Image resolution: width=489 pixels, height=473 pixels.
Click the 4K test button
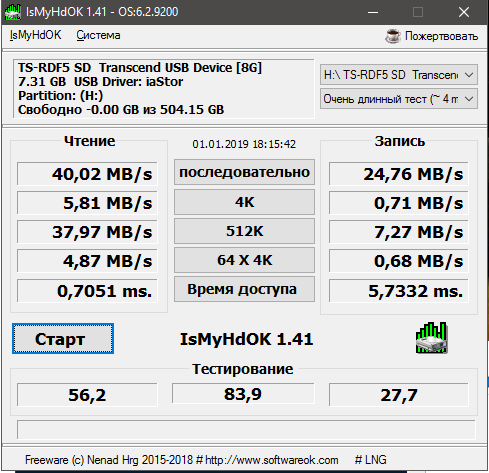[x=244, y=202]
